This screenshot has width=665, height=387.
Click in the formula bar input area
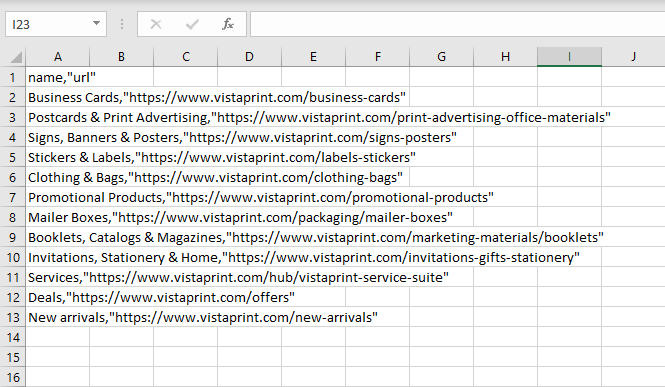[458, 24]
